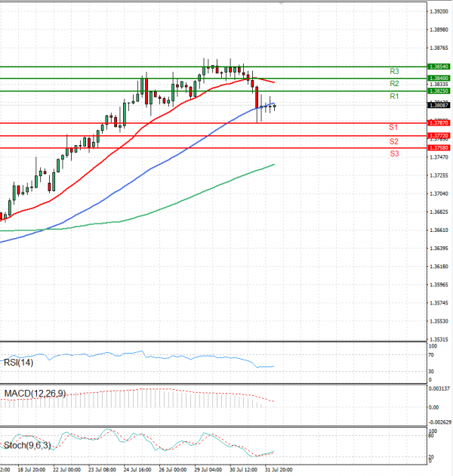This screenshot has height=476, width=453.
Task: Click the 1.35965 price axis value
Action: point(439,285)
